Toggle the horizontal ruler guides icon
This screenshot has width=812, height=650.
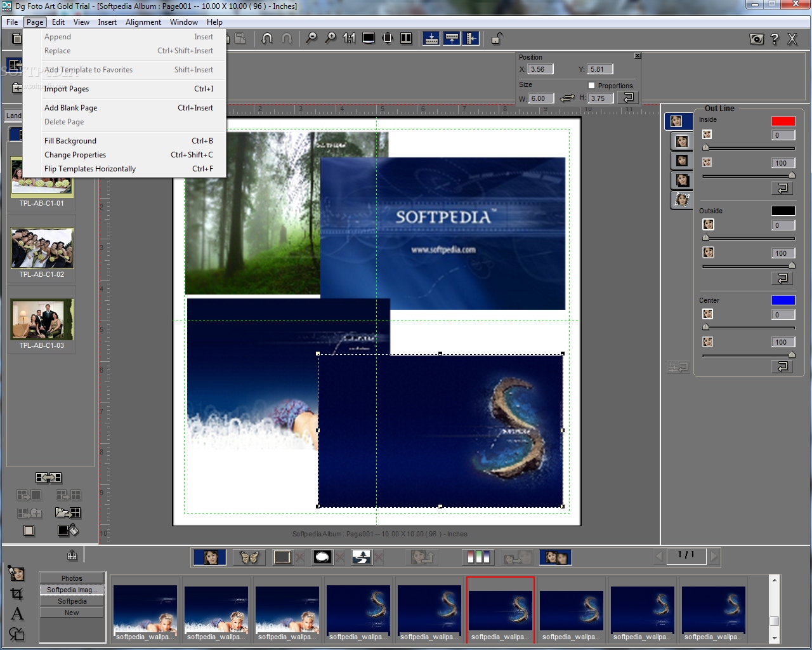[x=431, y=39]
